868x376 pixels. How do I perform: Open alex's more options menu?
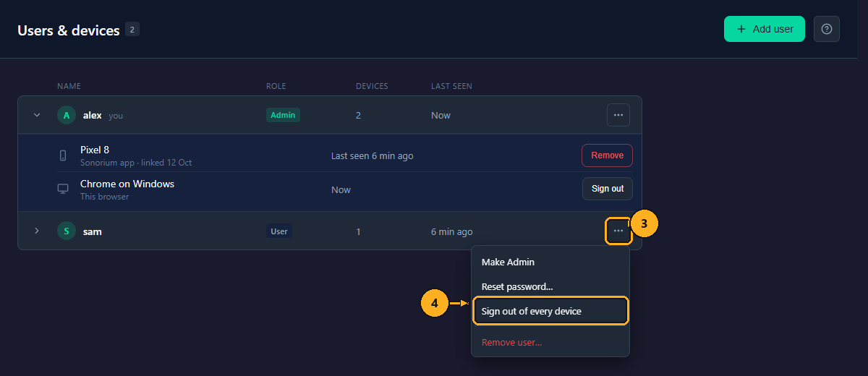(x=618, y=115)
